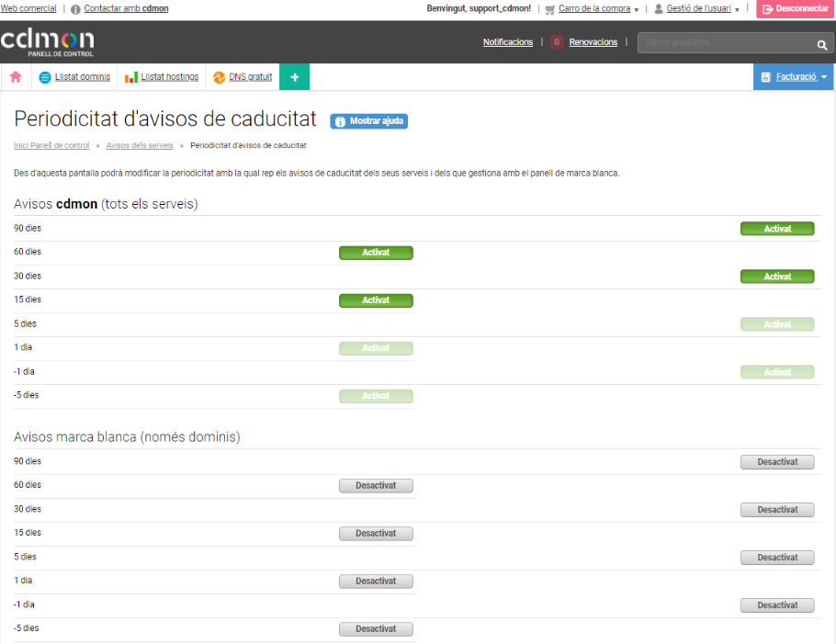Click the Desconnectar button
Image resolution: width=836 pixels, height=644 pixels.
point(795,8)
